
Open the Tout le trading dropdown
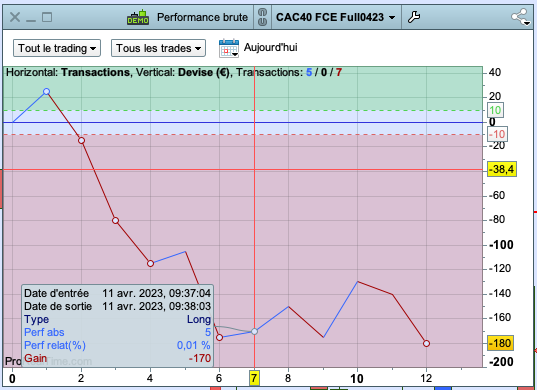(57, 48)
